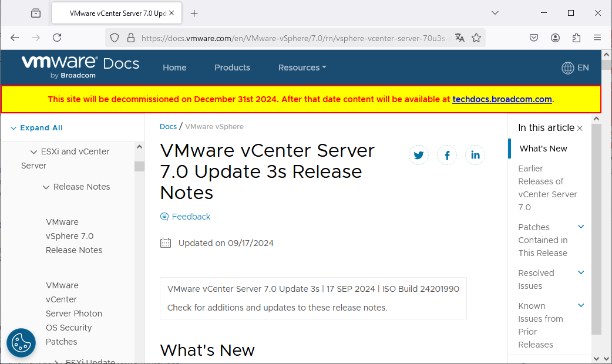Open the Resources dropdown menu

302,68
